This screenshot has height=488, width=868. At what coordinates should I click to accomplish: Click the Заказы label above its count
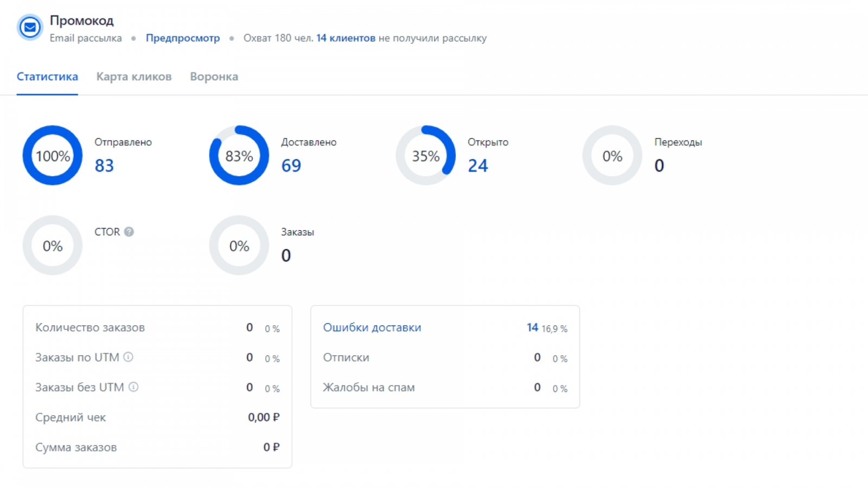click(x=298, y=232)
